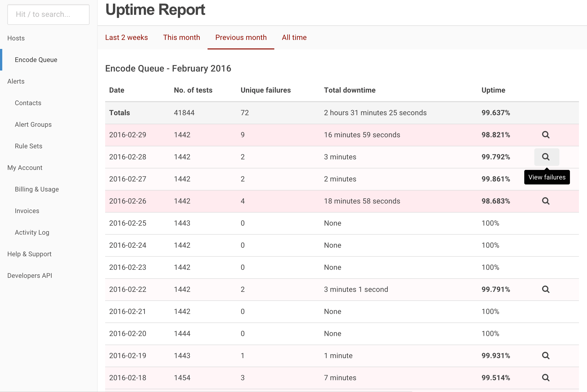
Task: View failures for 2016-02-29
Action: 546,135
